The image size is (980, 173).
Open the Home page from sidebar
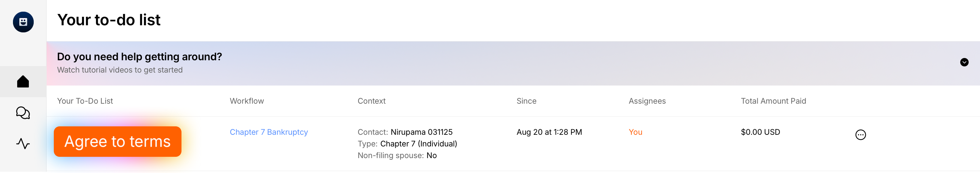(23, 81)
